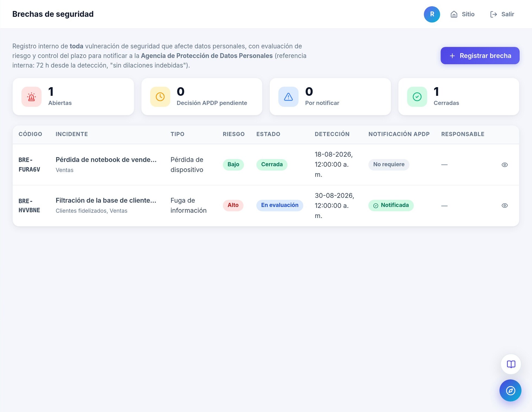Viewport: 532px width, 412px height.
Task: Open the compass guide floating button
Action: 510,391
